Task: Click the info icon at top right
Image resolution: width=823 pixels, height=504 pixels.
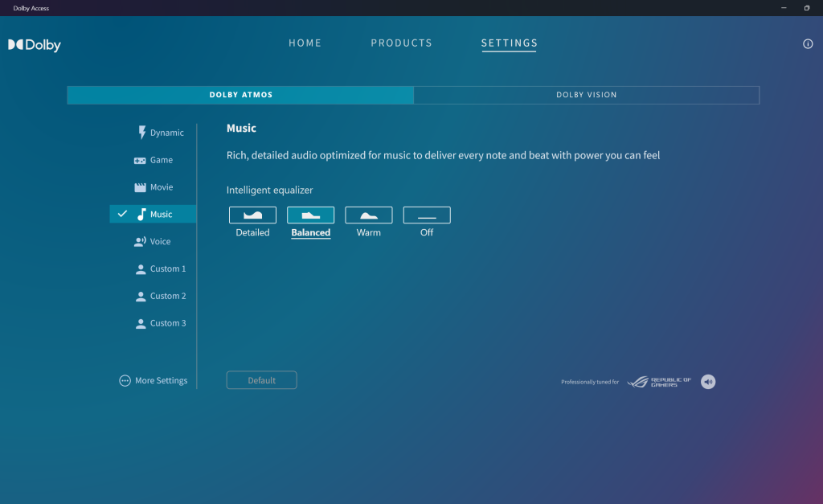Action: point(808,44)
